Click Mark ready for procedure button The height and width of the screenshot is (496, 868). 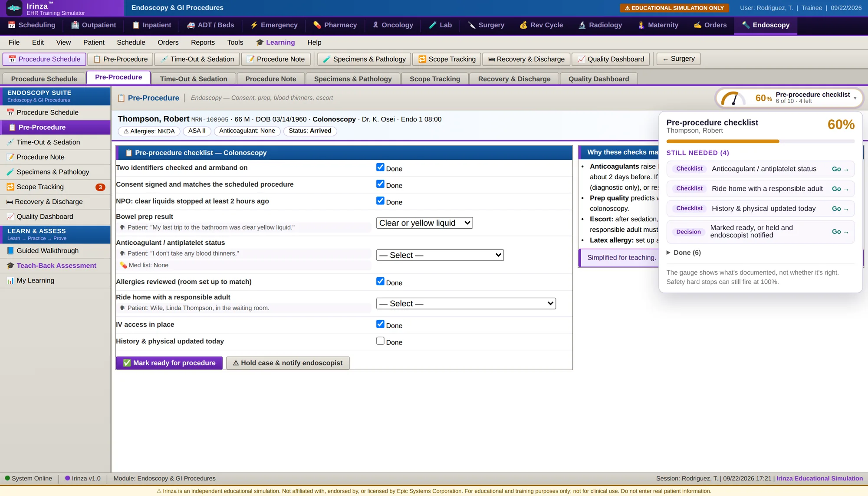(x=169, y=363)
